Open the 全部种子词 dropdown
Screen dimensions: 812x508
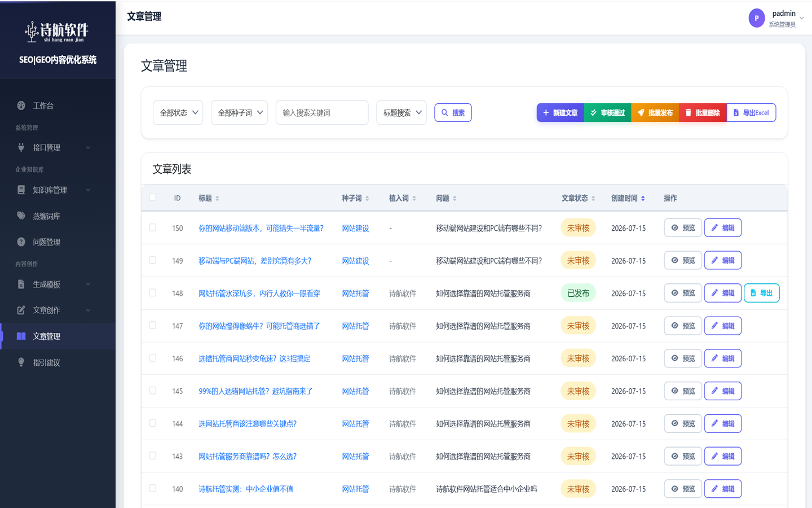click(x=239, y=113)
